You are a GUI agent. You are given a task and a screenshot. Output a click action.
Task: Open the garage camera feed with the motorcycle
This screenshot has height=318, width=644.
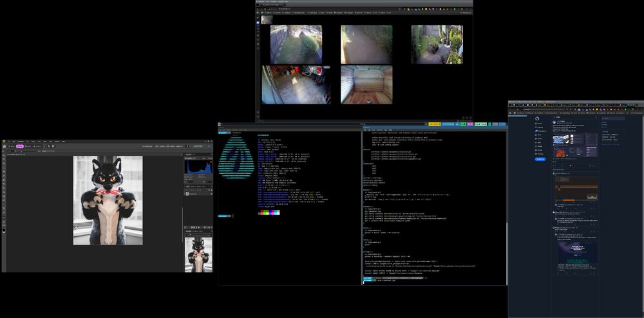[296, 84]
